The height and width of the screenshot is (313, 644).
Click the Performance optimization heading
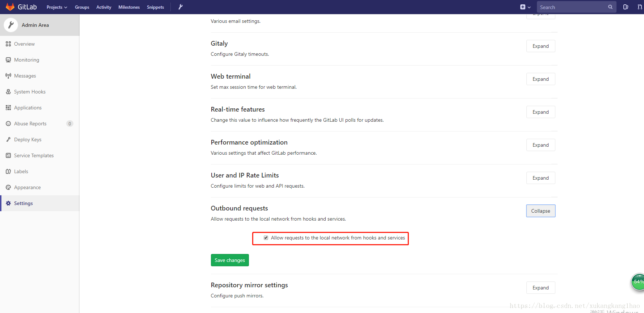point(249,142)
